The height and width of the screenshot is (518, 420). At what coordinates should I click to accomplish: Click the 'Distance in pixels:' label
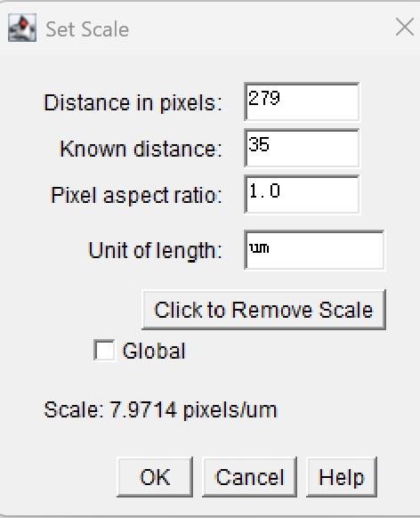133,102
